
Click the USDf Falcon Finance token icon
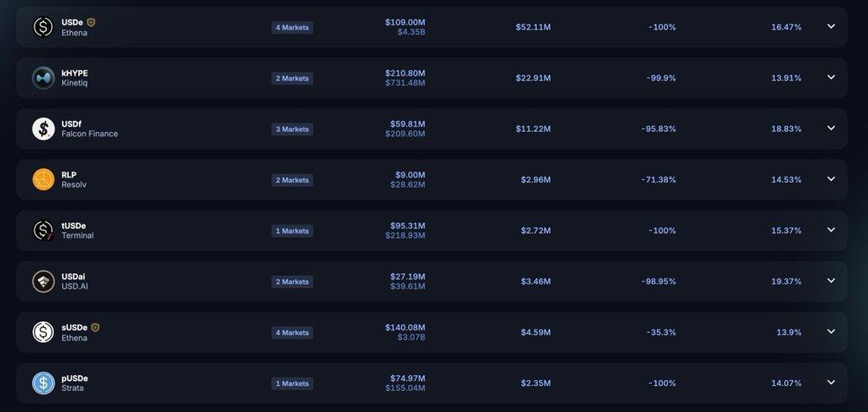(43, 129)
